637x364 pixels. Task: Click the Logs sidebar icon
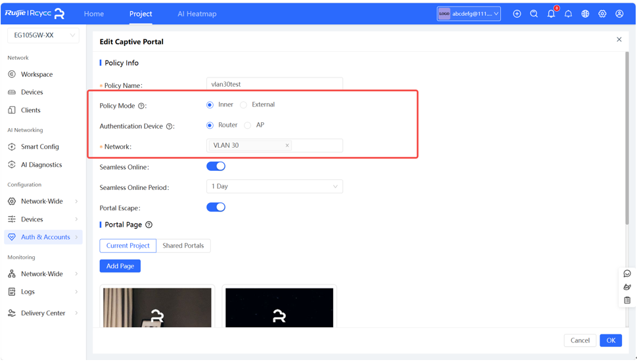point(12,292)
